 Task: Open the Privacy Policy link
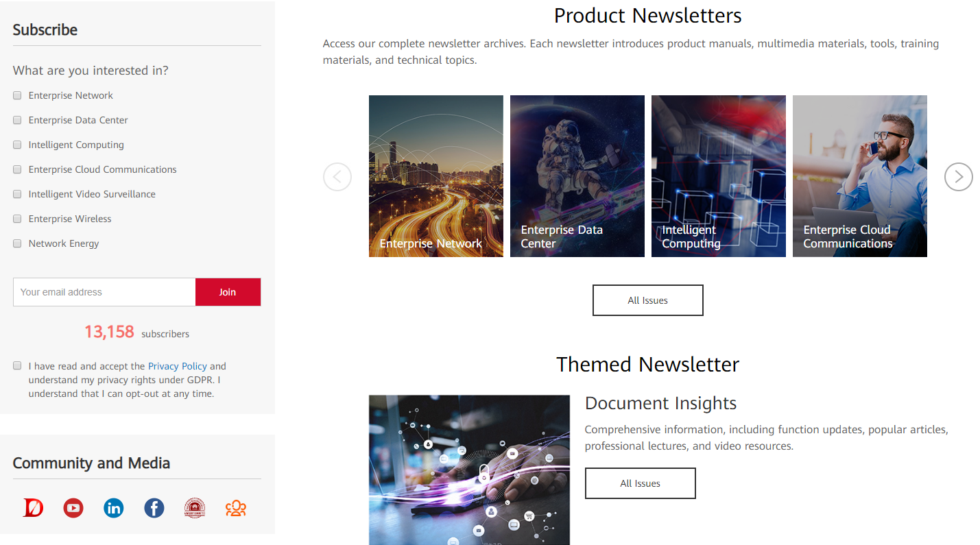tap(178, 366)
